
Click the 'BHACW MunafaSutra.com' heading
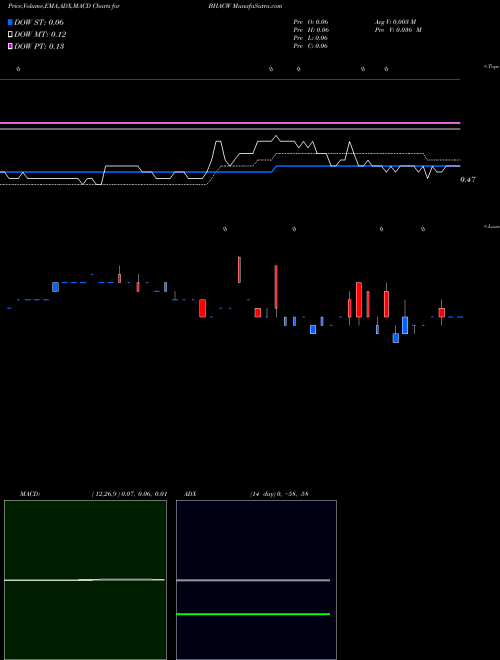click(x=245, y=6)
